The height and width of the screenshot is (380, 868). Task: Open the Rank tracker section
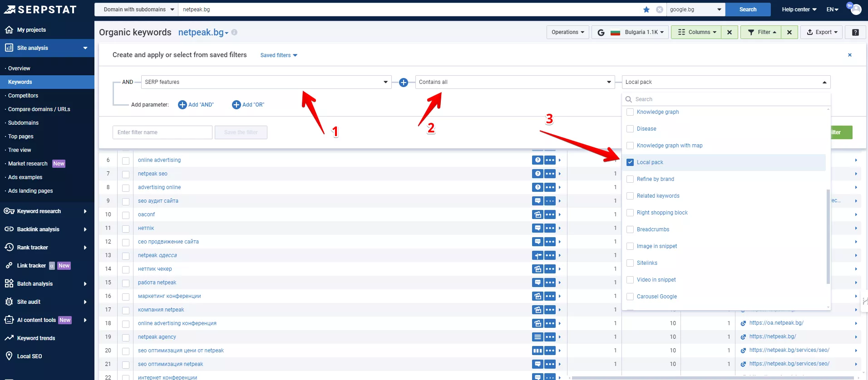coord(47,248)
